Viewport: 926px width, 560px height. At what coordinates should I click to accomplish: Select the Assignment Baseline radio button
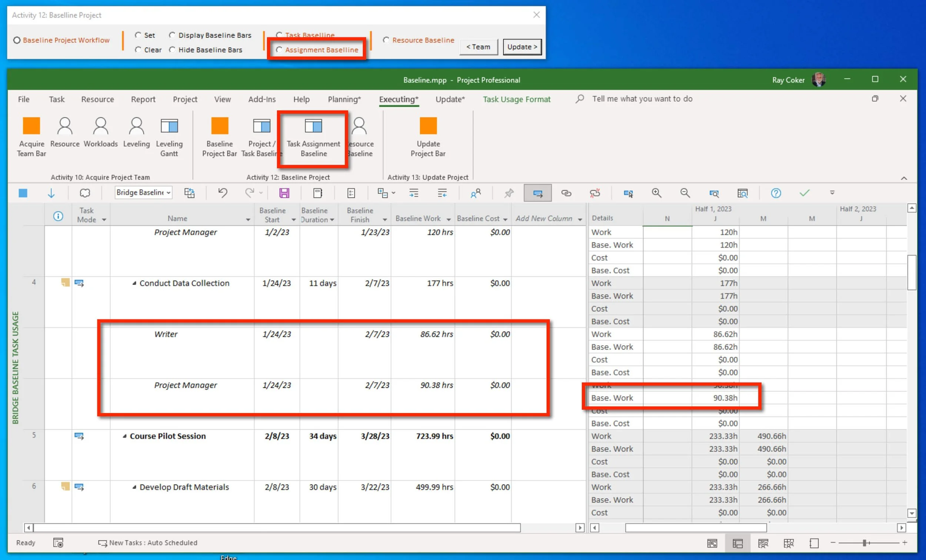click(279, 50)
